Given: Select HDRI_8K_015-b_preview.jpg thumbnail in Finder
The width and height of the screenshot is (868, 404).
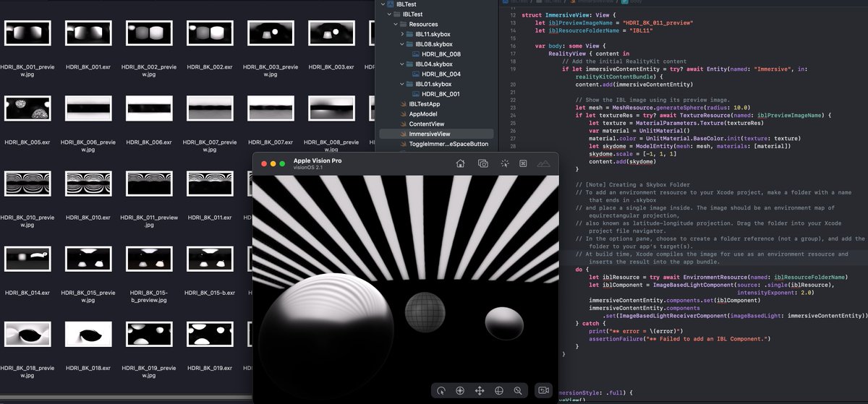Looking at the screenshot, I should coord(148,259).
